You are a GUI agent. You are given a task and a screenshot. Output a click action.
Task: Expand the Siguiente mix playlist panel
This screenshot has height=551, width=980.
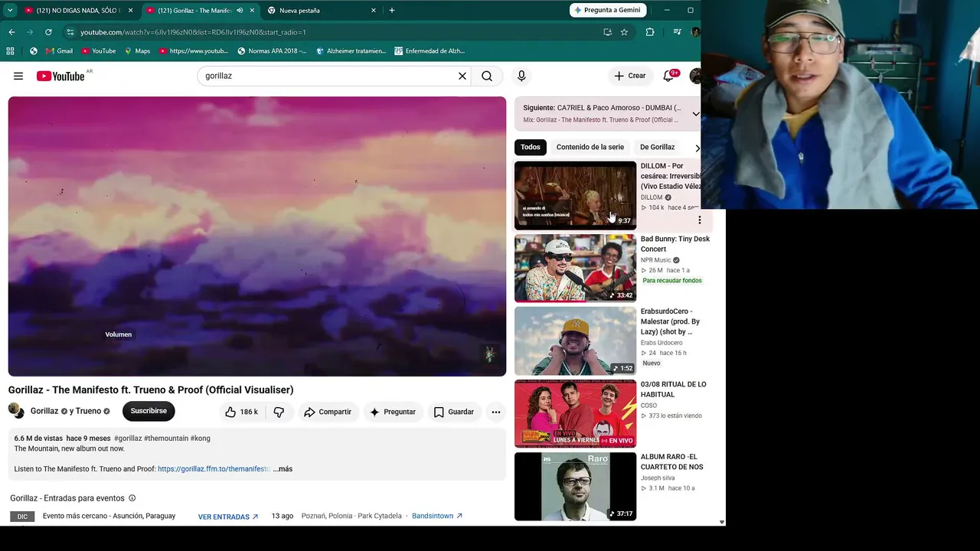click(x=696, y=114)
